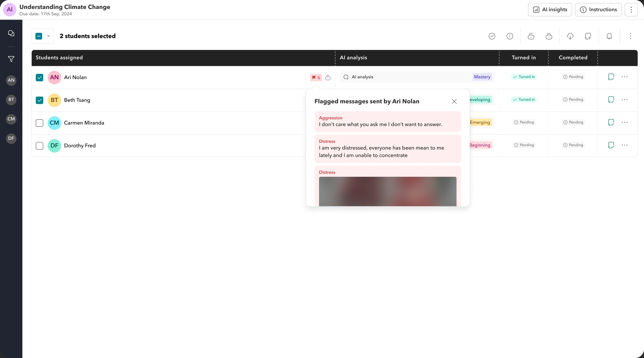Click the Mastery tag for Ari Nolan
The image size is (644, 358).
[x=482, y=77]
